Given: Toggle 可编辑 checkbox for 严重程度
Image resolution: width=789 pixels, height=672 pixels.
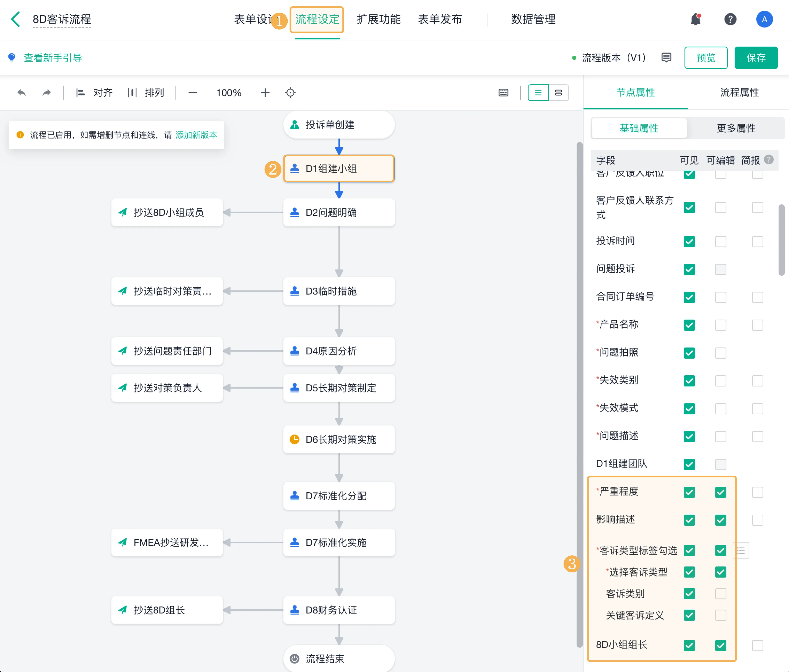Looking at the screenshot, I should tap(721, 492).
